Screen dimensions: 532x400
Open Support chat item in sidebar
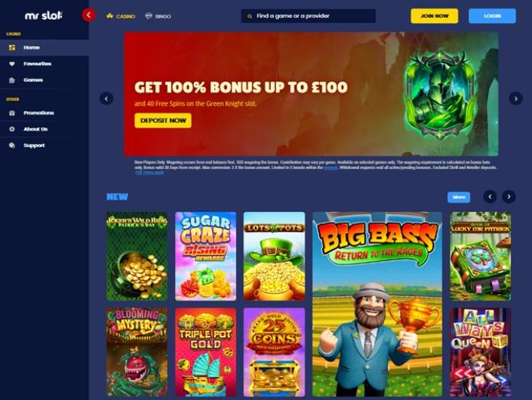pyautogui.click(x=45, y=145)
